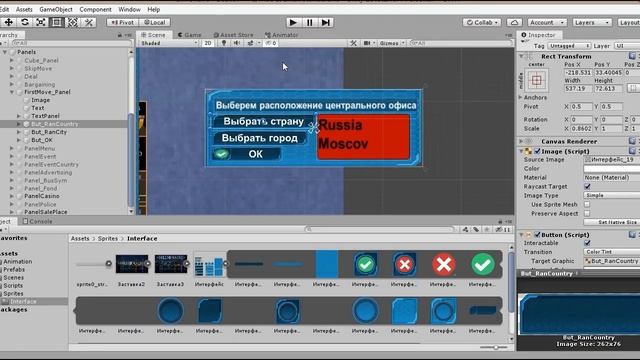
Task: Expand the Anchors section
Action: click(x=520, y=98)
